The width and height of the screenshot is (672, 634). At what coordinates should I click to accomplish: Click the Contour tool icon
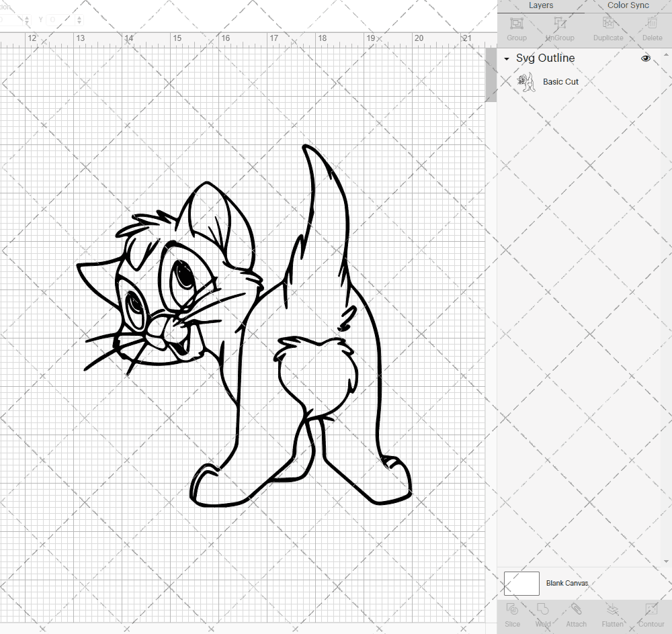tap(651, 610)
